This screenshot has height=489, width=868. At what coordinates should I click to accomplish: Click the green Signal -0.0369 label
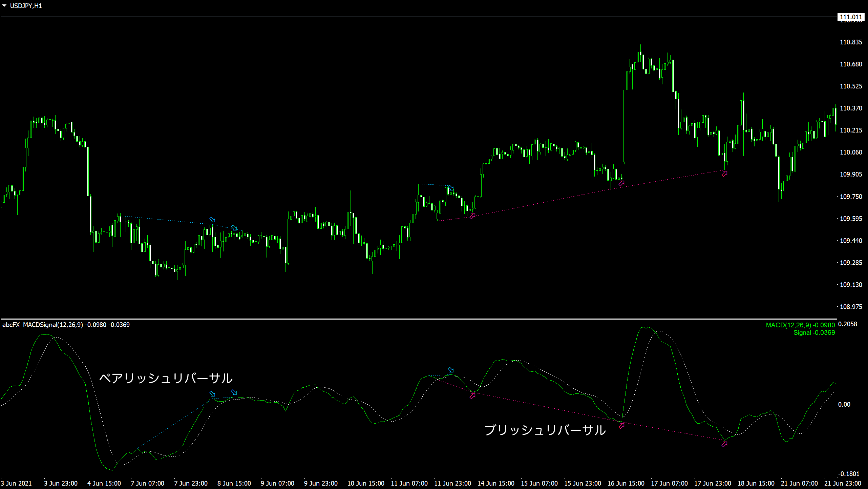pyautogui.click(x=814, y=332)
